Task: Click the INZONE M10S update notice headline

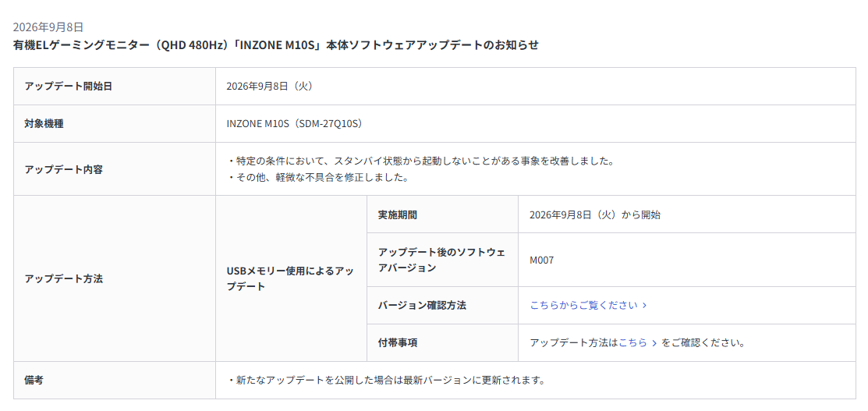Action: tap(275, 45)
